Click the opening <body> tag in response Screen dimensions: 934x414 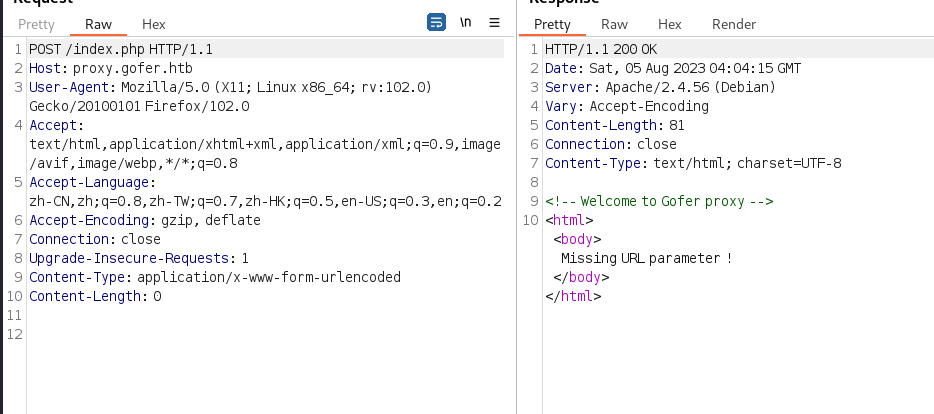[577, 239]
